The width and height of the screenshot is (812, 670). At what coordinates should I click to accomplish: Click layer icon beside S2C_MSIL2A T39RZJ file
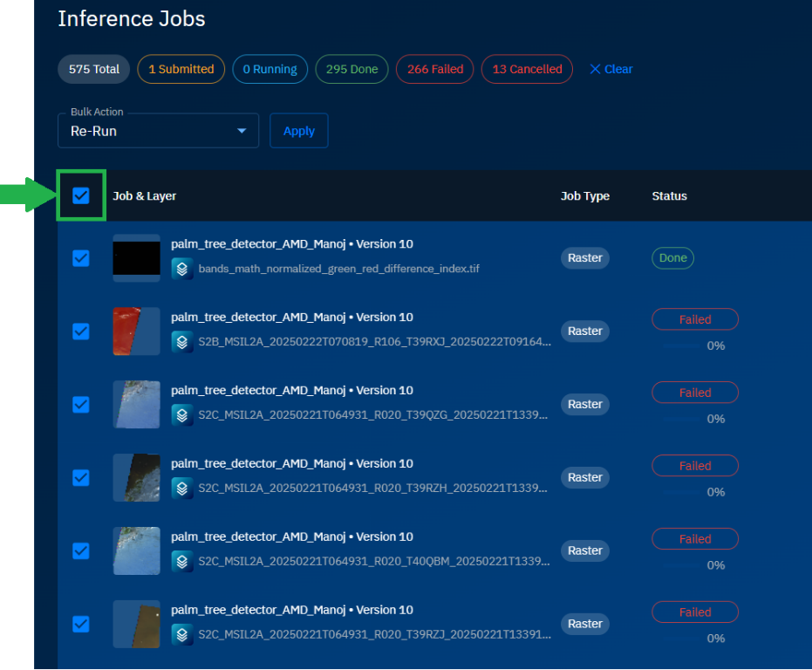click(x=181, y=634)
